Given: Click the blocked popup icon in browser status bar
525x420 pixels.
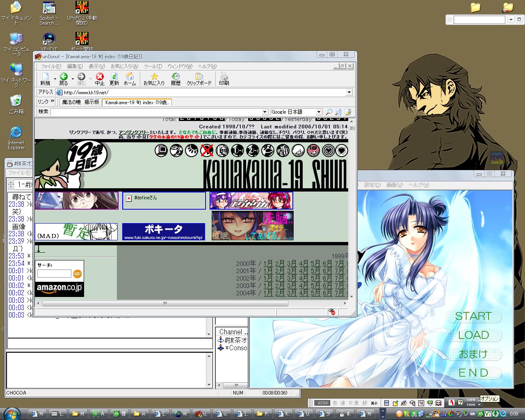Looking at the screenshot, I should (x=332, y=312).
